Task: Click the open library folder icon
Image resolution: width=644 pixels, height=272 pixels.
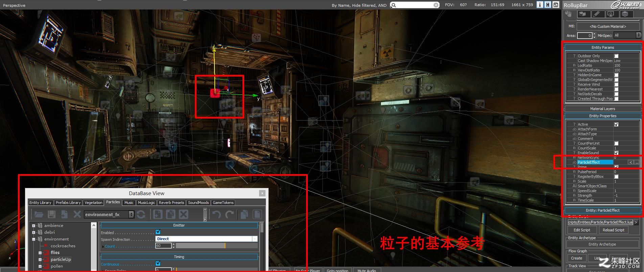Action: (39, 214)
